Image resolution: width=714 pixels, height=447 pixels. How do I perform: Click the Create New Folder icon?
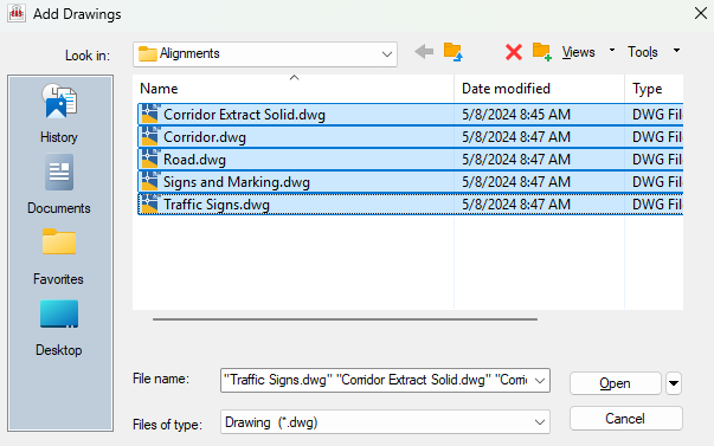tap(542, 52)
